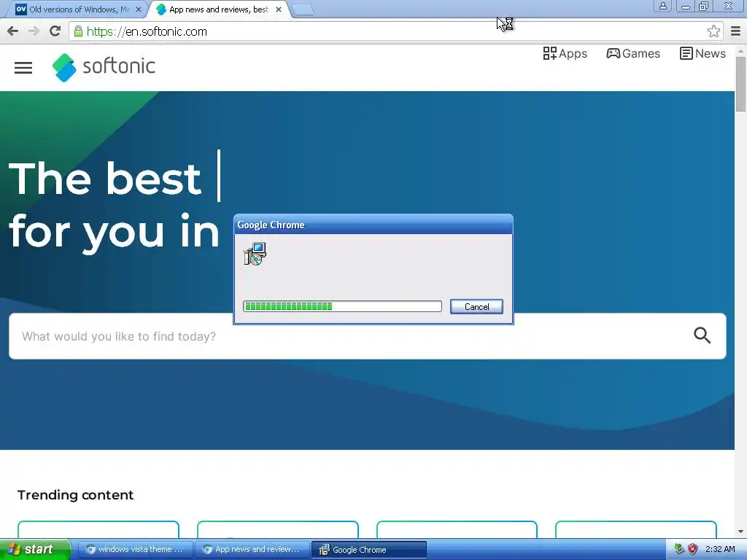Click the green tray icon beside the shield
This screenshot has width=747, height=560.
pos(679,549)
